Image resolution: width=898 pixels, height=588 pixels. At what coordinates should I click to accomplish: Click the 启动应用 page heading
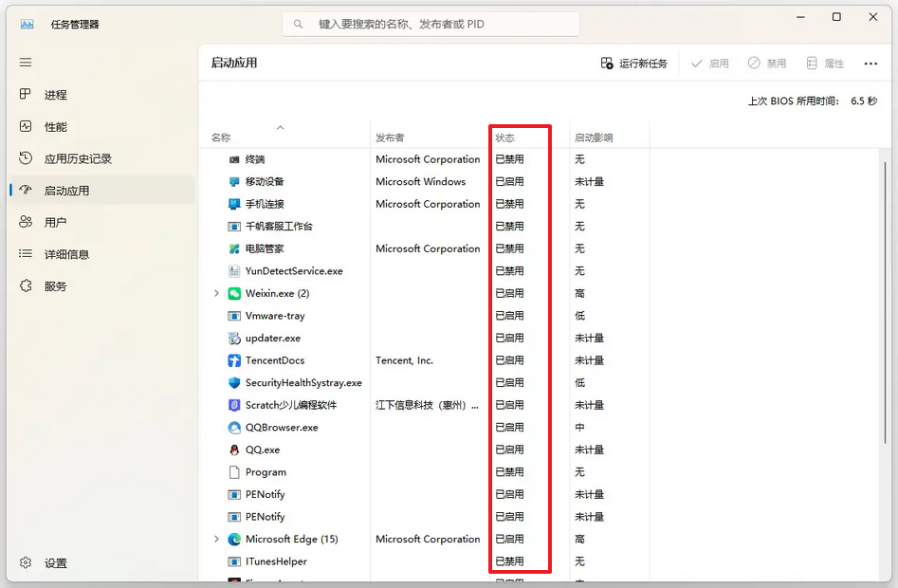234,63
